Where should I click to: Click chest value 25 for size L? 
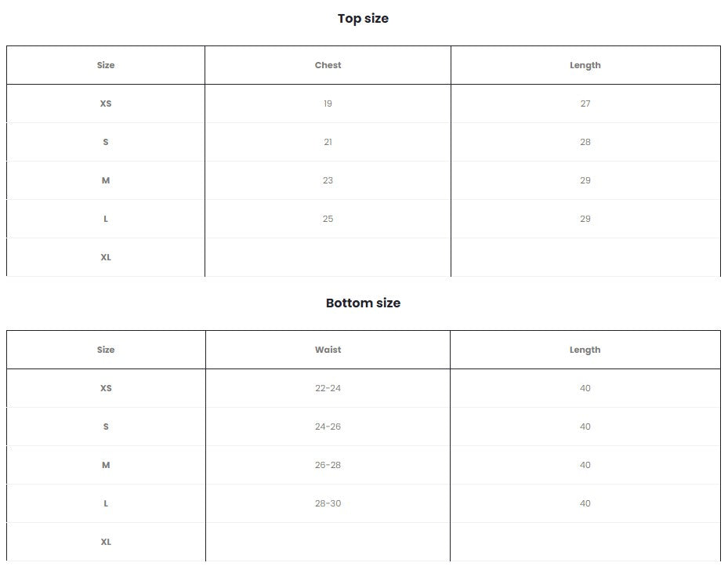click(x=328, y=219)
